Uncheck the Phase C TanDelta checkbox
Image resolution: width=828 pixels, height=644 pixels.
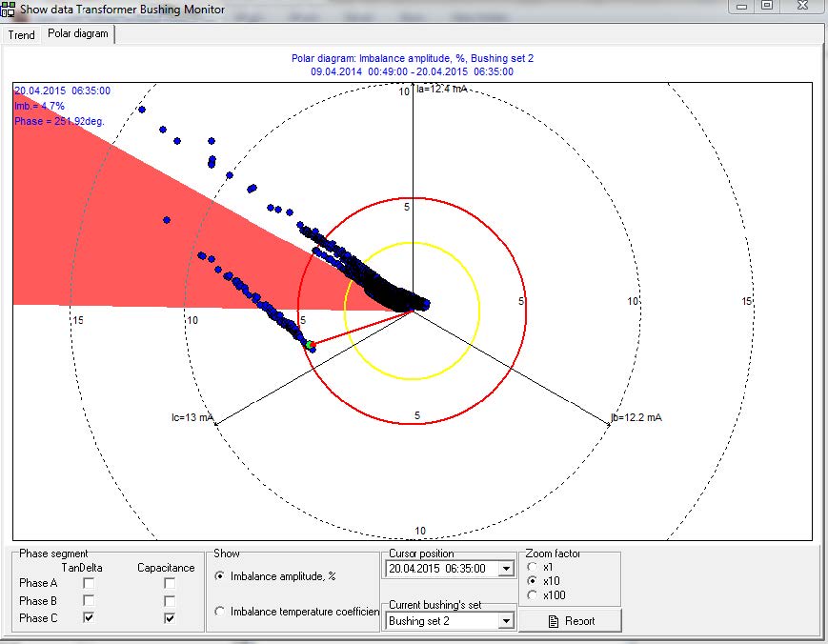pyautogui.click(x=89, y=617)
